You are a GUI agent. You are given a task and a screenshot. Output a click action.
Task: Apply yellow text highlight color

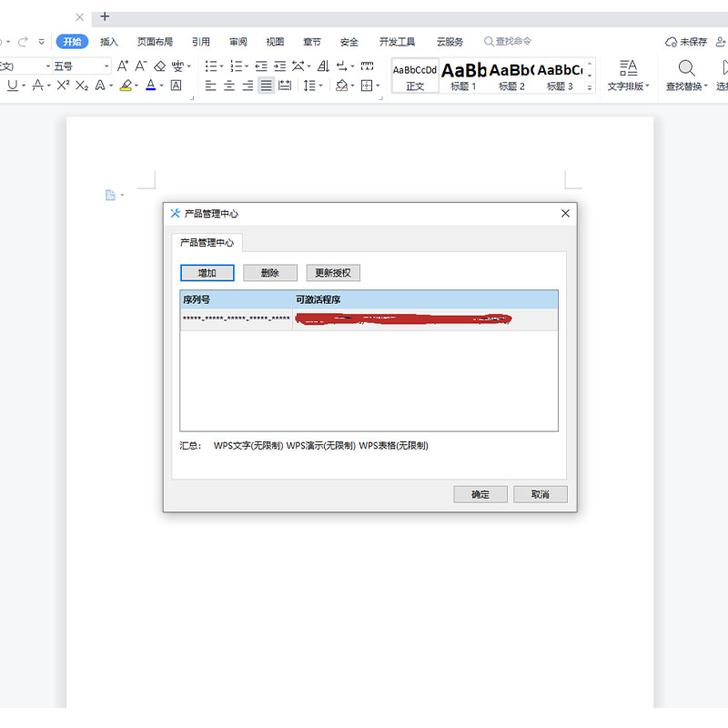coord(126,86)
